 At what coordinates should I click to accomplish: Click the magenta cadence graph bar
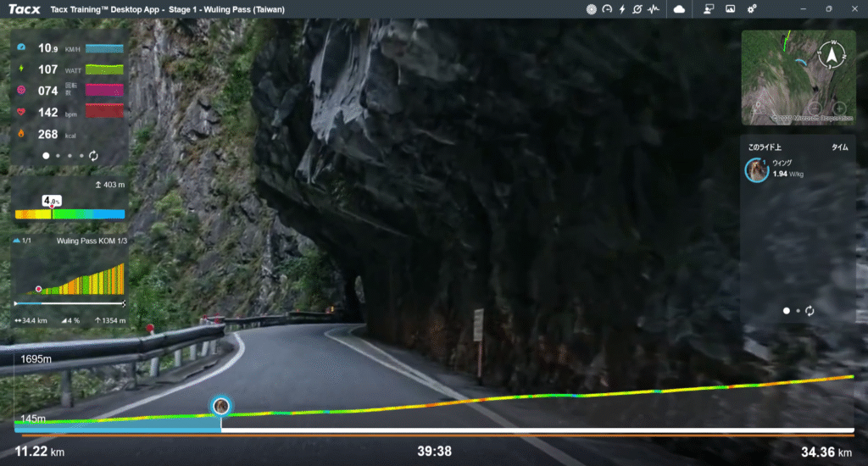tap(104, 90)
